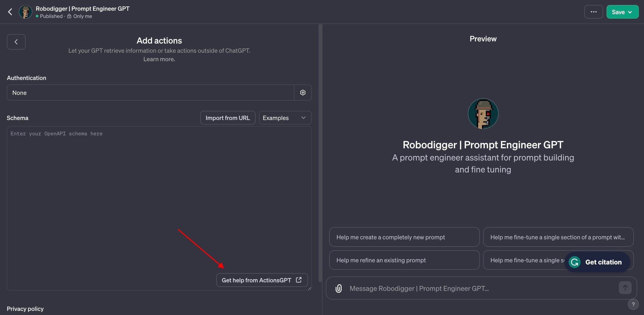The image size is (644, 315).
Task: Choose 'Help me fine-tune a single section of a prompt wit...'
Action: click(x=558, y=237)
